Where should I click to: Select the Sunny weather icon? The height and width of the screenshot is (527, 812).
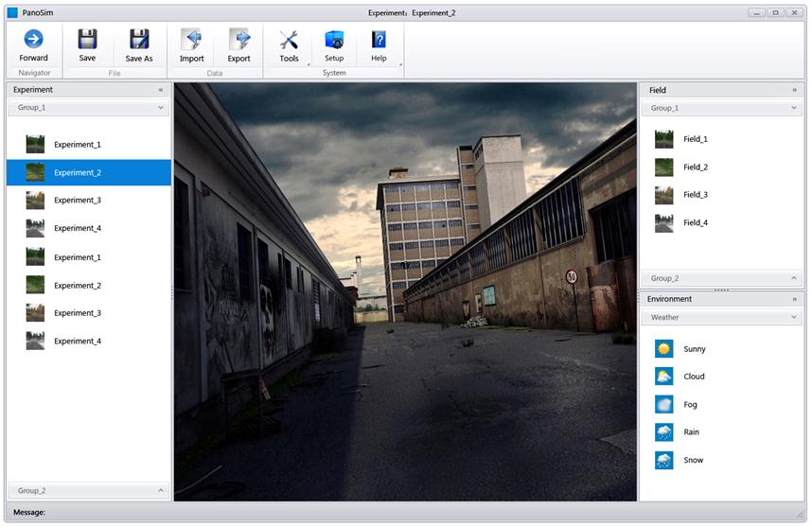[664, 349]
